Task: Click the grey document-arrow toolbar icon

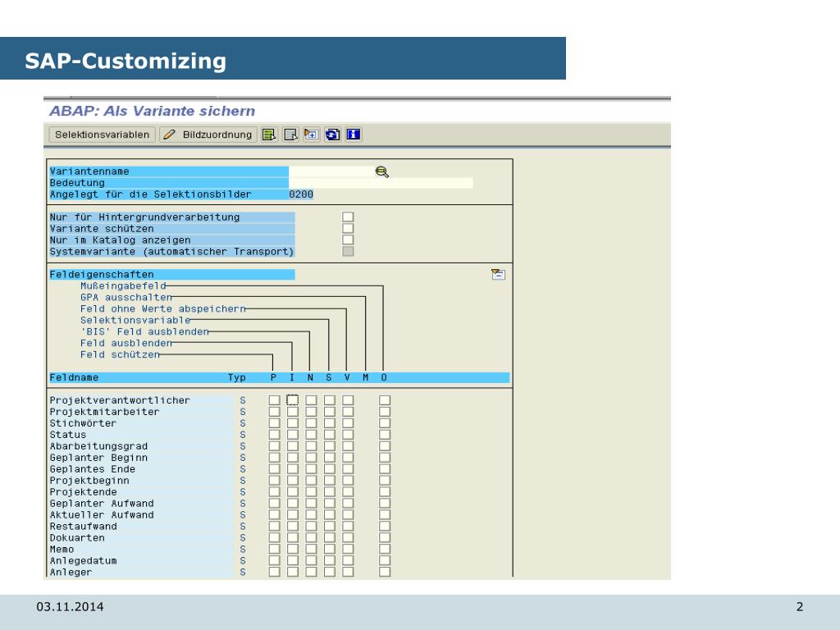Action: coord(290,135)
